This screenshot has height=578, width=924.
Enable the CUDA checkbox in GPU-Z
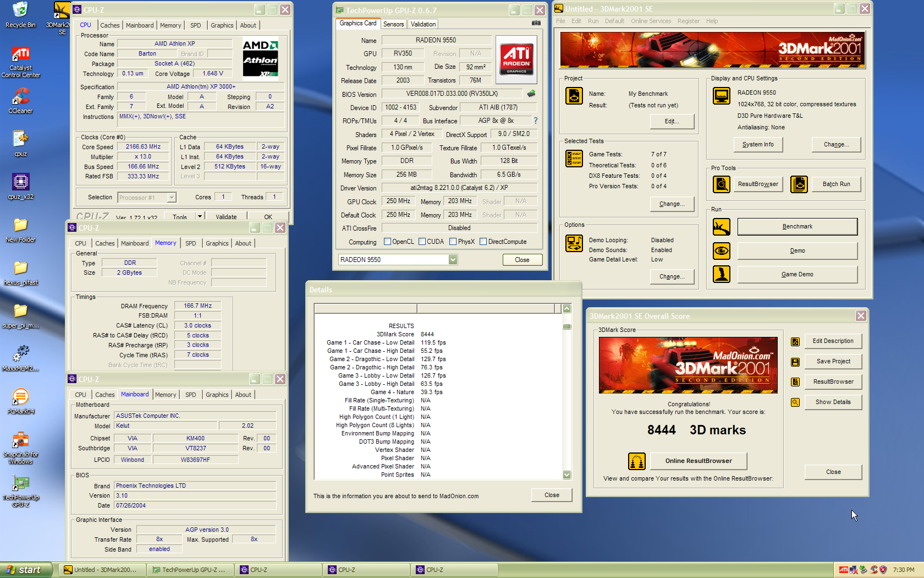(x=422, y=242)
